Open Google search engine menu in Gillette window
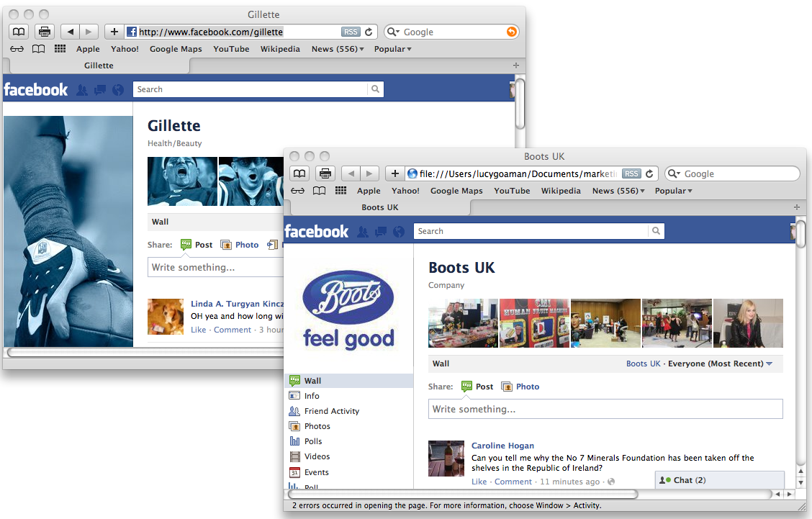Screen dimensions: 812x519 [x=394, y=32]
